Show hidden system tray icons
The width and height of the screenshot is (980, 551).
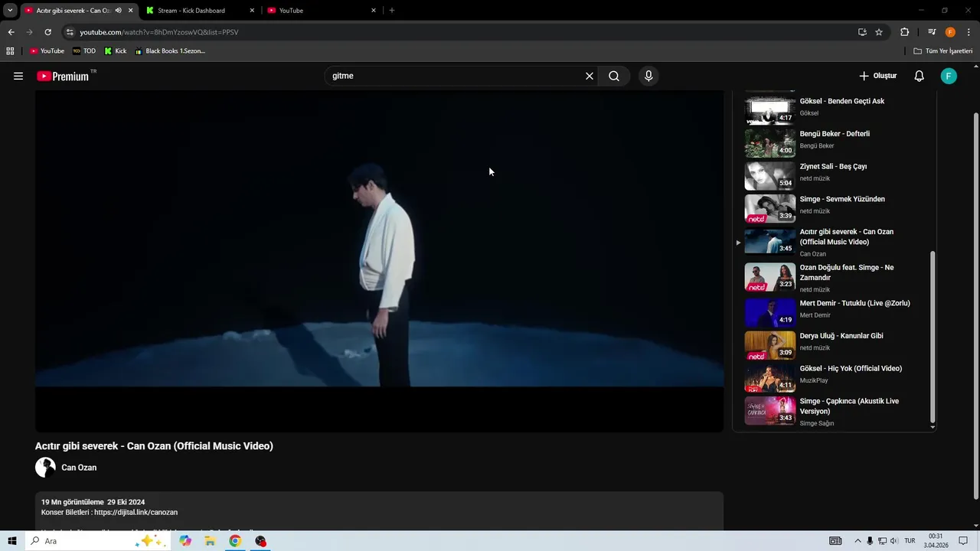click(857, 541)
